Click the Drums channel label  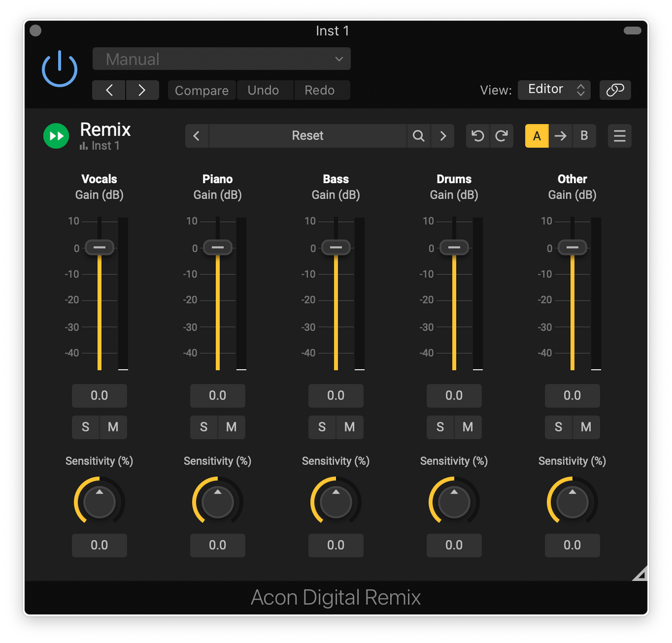tap(454, 179)
